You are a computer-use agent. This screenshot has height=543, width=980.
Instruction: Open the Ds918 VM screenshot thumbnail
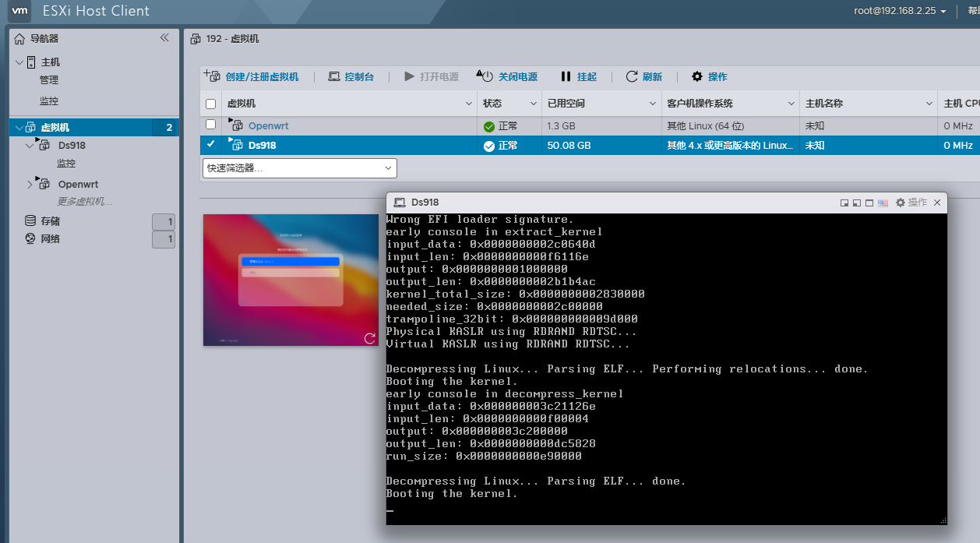(x=291, y=280)
